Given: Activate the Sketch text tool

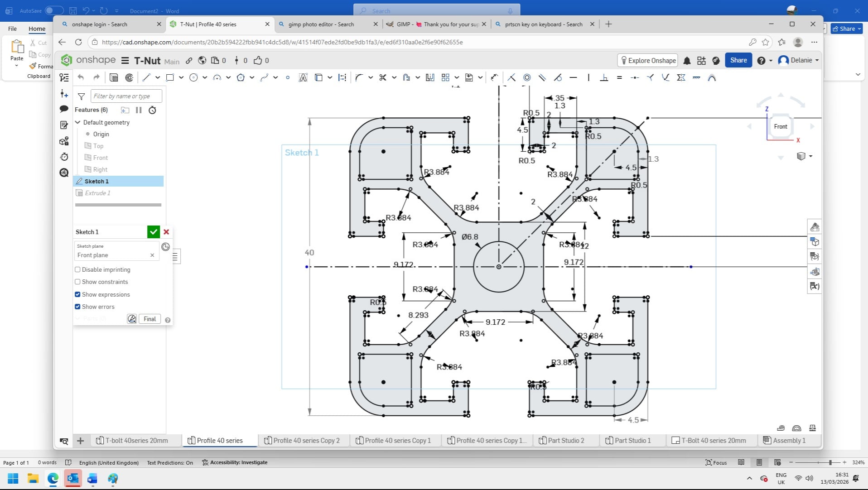Looking at the screenshot, I should (303, 77).
